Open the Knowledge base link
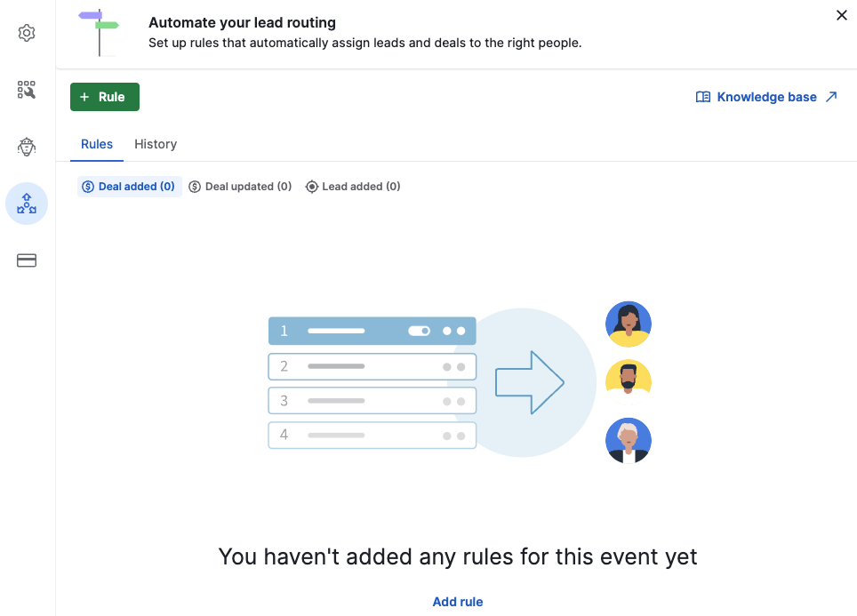857x616 pixels. [x=766, y=97]
